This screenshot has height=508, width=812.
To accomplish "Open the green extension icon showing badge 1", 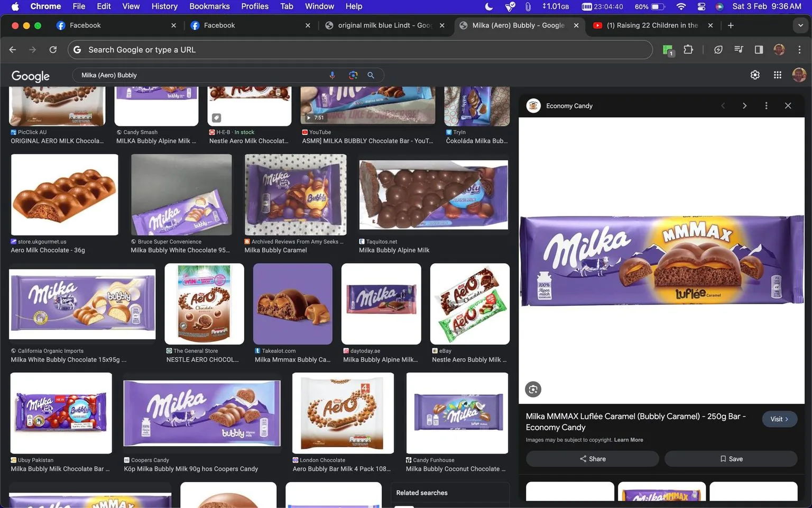I will 667,49.
